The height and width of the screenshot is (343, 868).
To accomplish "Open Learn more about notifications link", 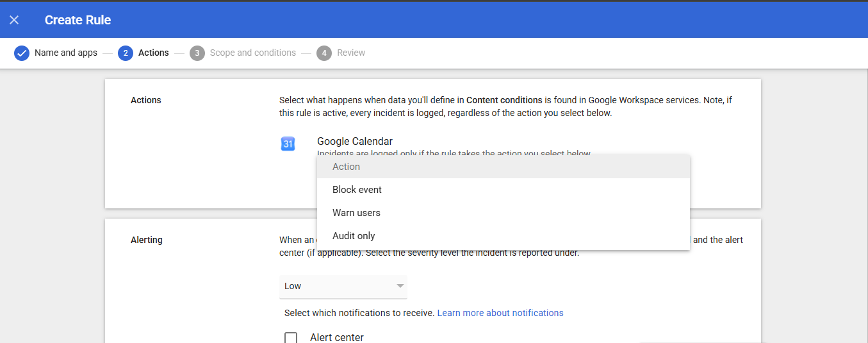I will [x=500, y=313].
